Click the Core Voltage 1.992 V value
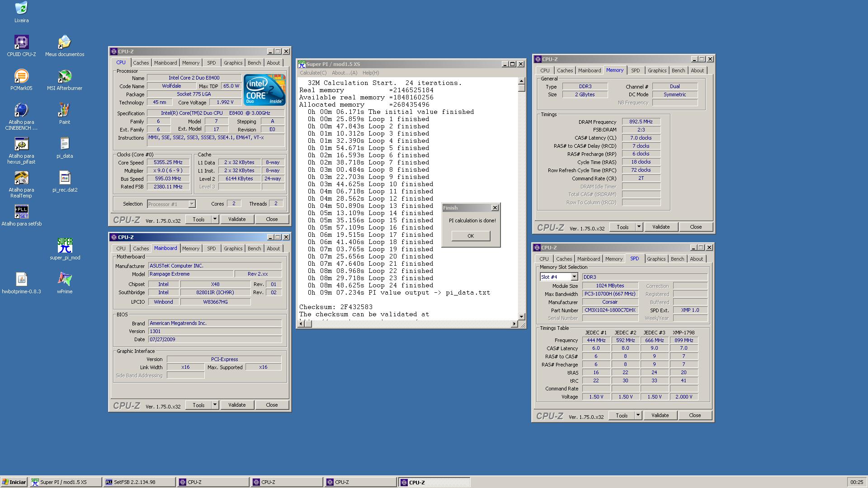Image resolution: width=868 pixels, height=488 pixels. point(225,103)
